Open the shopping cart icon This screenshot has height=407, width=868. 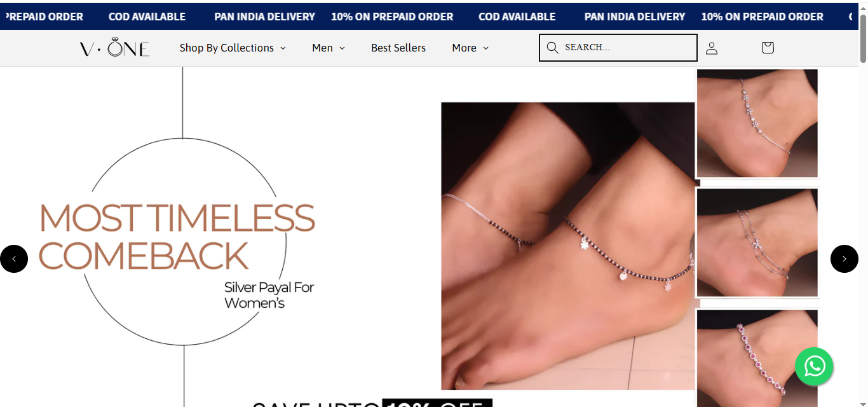[x=768, y=48]
